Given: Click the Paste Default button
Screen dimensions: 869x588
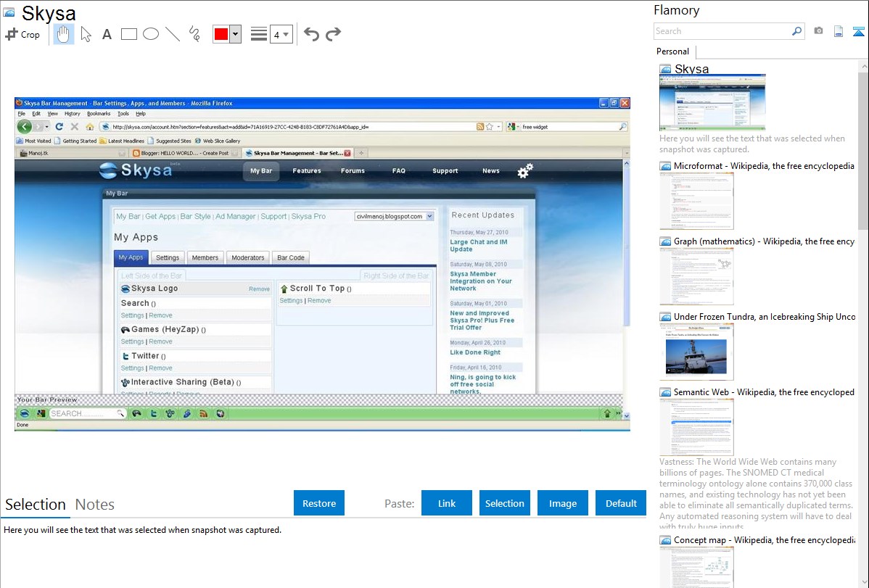Looking at the screenshot, I should (621, 503).
